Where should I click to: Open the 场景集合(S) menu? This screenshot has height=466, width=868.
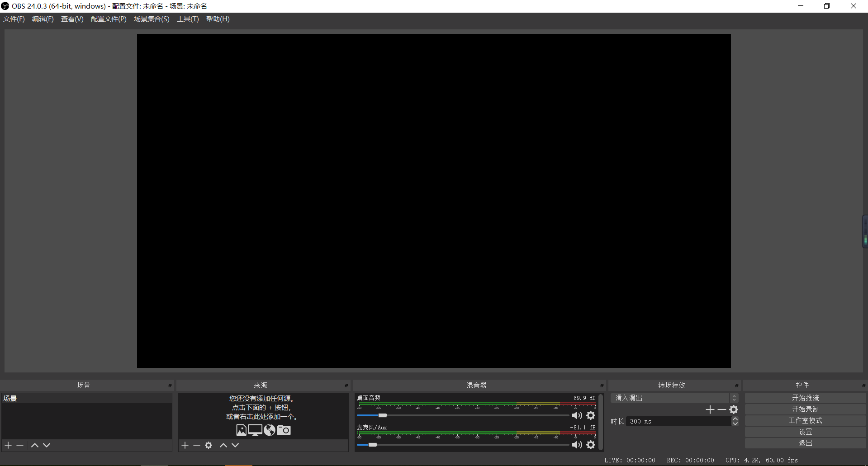tap(152, 19)
